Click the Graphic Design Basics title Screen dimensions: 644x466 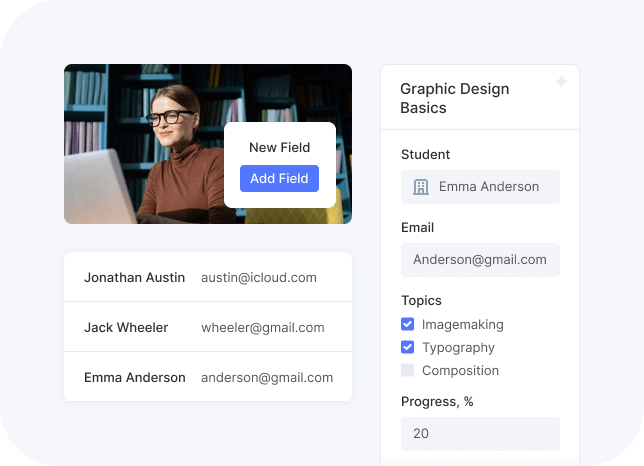[x=454, y=98]
